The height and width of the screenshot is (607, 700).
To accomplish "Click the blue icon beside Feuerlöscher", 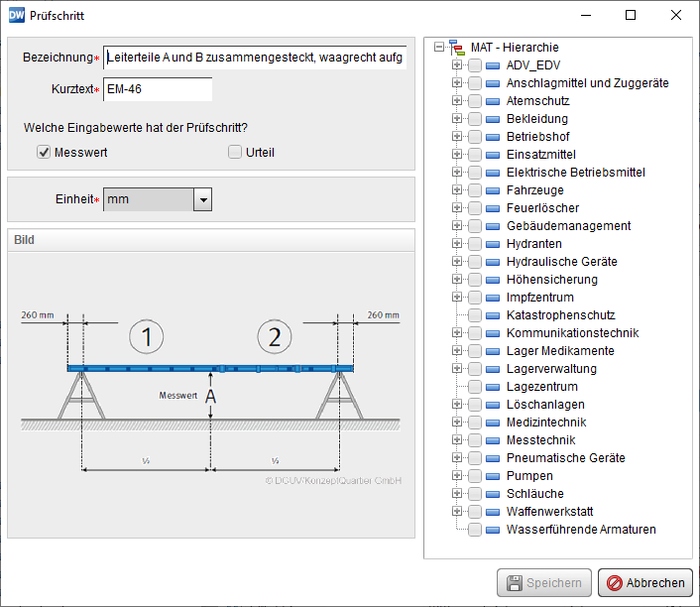I will [494, 208].
